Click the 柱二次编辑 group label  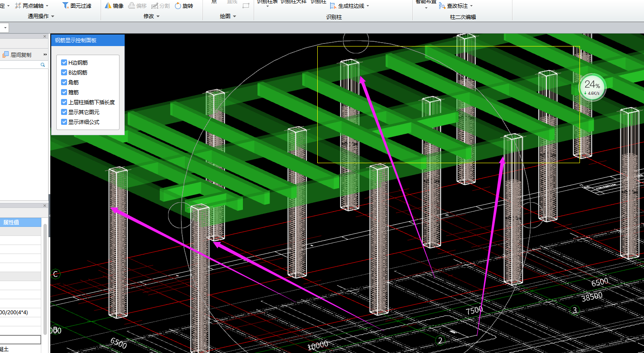tap(463, 17)
